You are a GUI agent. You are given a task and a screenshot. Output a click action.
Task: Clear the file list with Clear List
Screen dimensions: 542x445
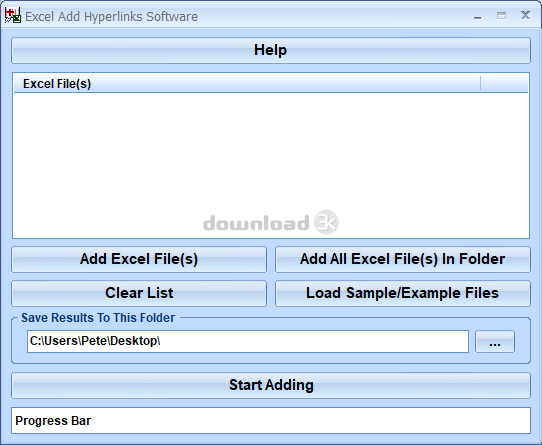pyautogui.click(x=139, y=293)
